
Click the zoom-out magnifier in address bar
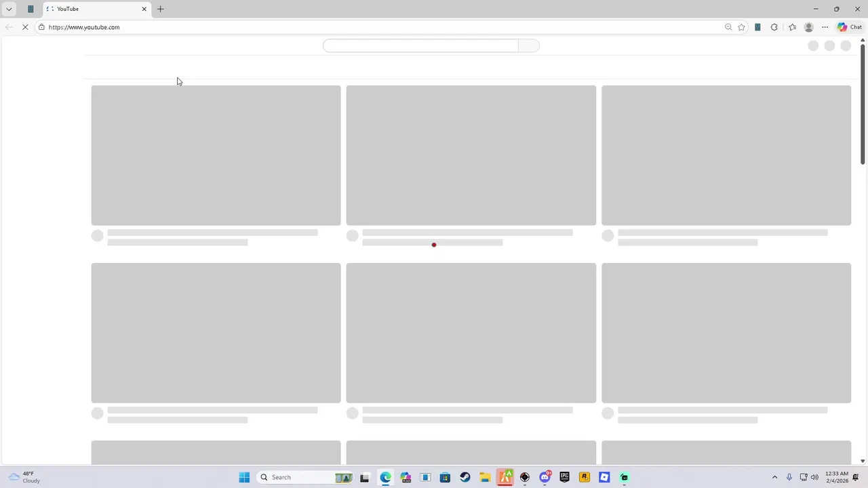pos(728,27)
